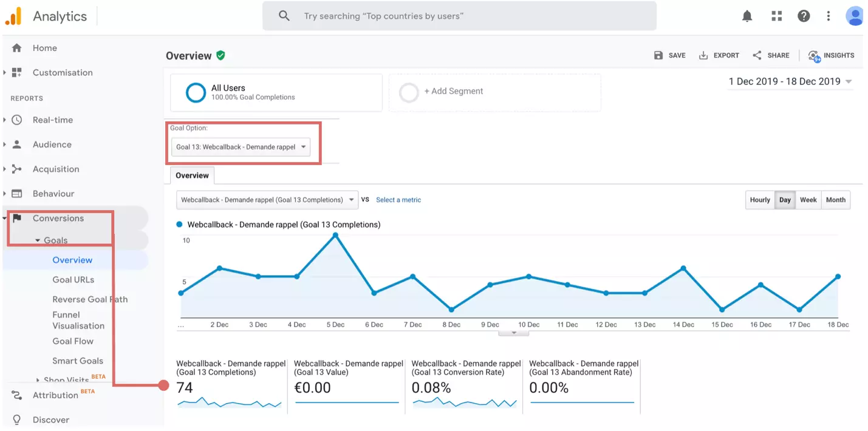Switch chart granularity to Week
Screen dimensions: 868x431
pos(808,200)
